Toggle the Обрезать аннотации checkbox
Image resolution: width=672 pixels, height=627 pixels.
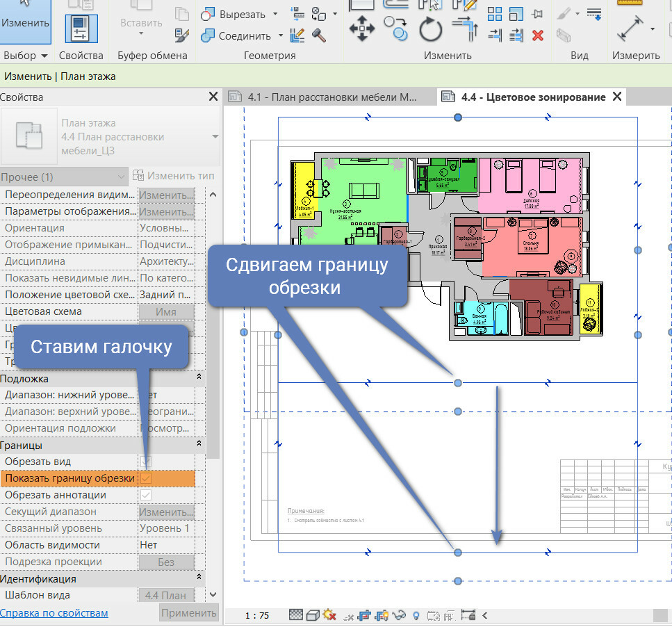(x=146, y=495)
